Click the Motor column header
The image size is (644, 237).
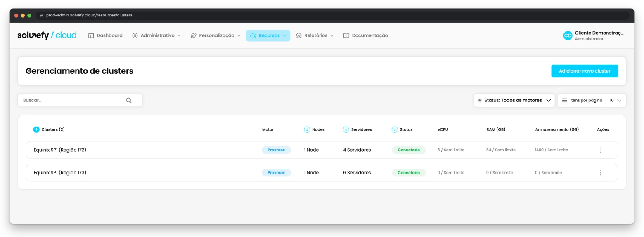point(268,129)
